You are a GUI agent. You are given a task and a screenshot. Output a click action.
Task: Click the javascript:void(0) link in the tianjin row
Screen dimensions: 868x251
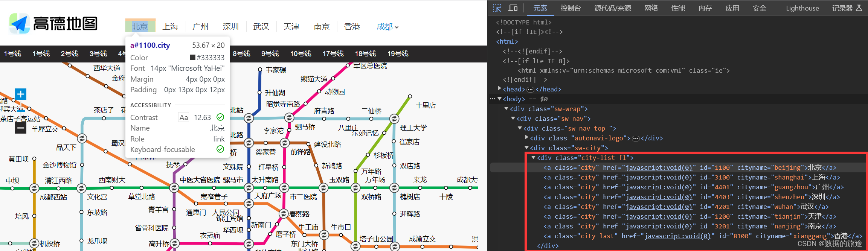[x=659, y=216]
